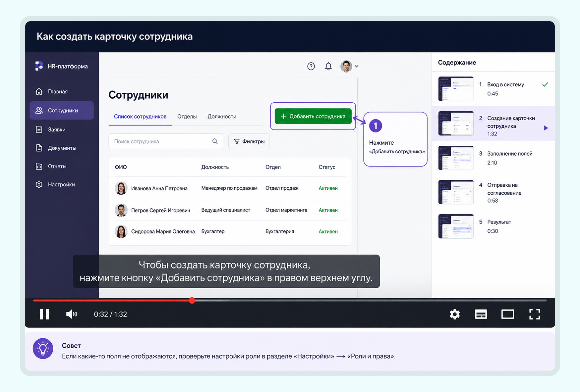This screenshot has height=392, width=580.
Task: Click the search magnifier icon
Action: [x=215, y=141]
